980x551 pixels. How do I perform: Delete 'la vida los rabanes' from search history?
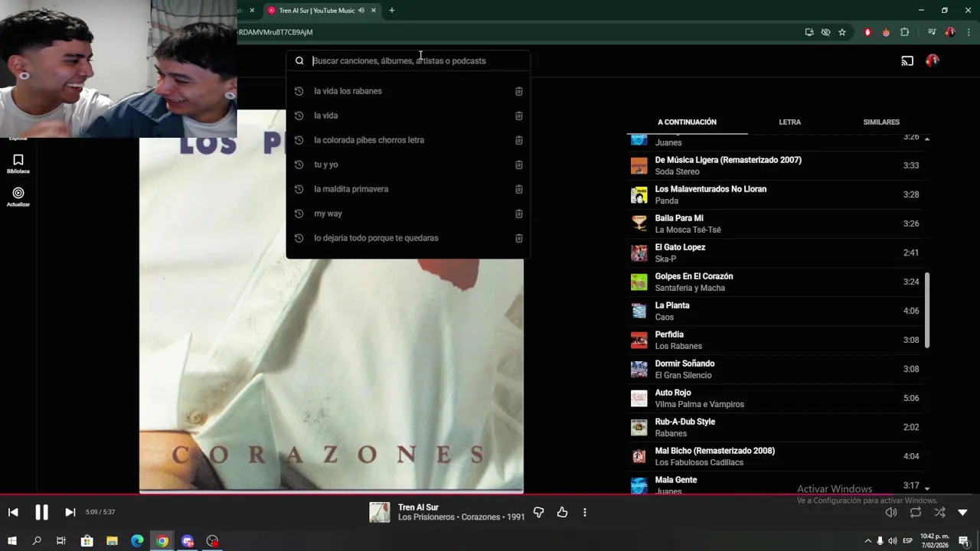tap(518, 91)
